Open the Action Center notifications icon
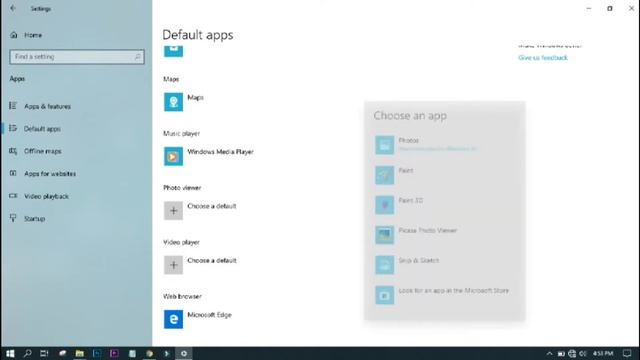The width and height of the screenshot is (640, 360). pyautogui.click(x=627, y=353)
